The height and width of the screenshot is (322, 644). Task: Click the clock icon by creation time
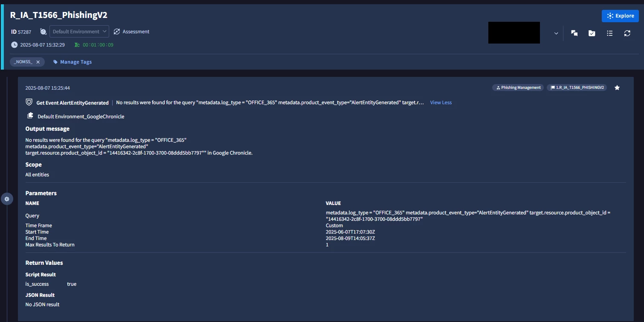tap(15, 45)
